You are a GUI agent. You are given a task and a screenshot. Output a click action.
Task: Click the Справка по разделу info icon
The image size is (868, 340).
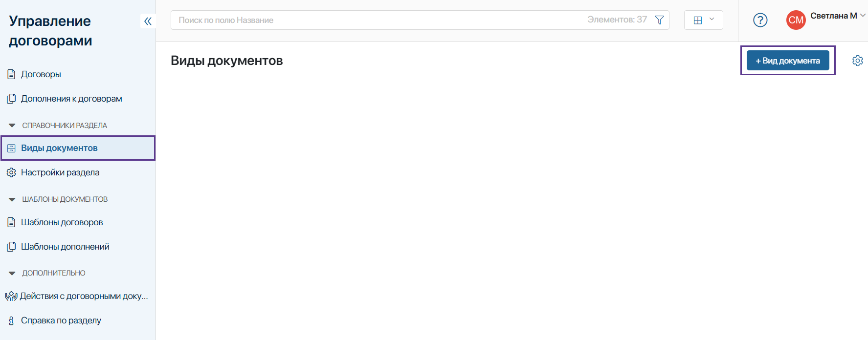click(x=11, y=320)
